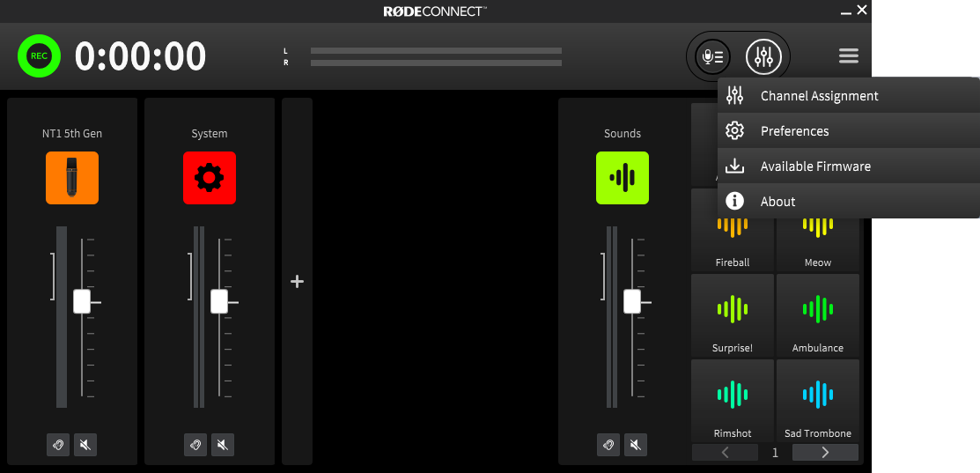This screenshot has width=980, height=473.
Task: Toggle headphone listen on Sounds channel
Action: (x=608, y=445)
